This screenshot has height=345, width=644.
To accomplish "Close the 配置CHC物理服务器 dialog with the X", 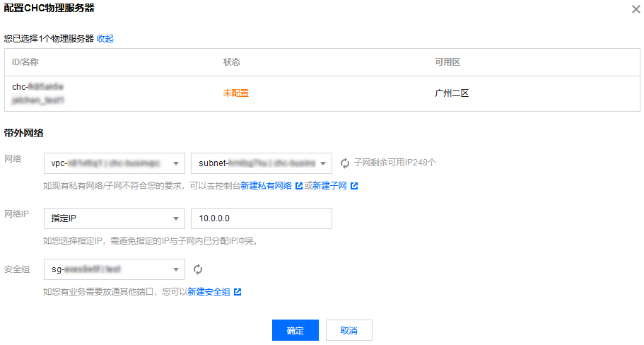I will tap(635, 9).
